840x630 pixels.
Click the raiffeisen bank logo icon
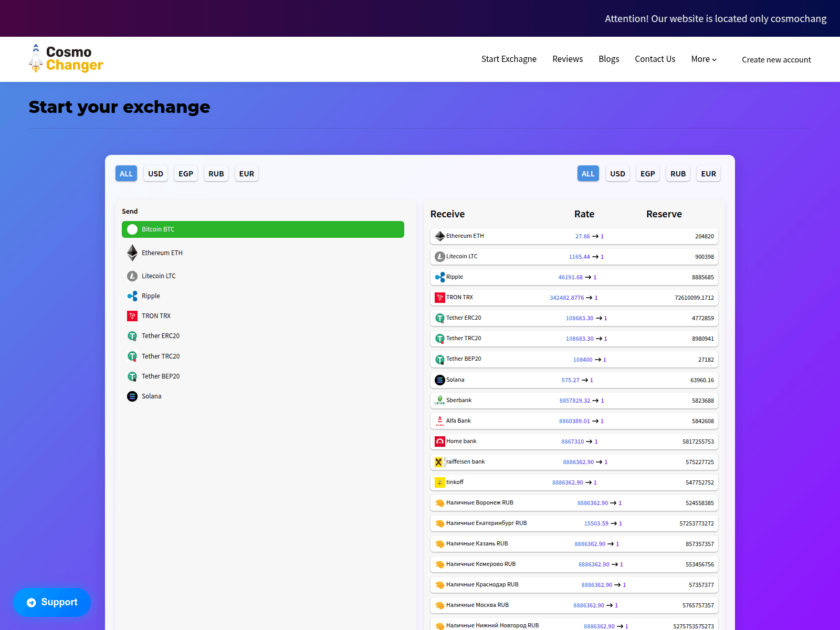click(x=439, y=462)
